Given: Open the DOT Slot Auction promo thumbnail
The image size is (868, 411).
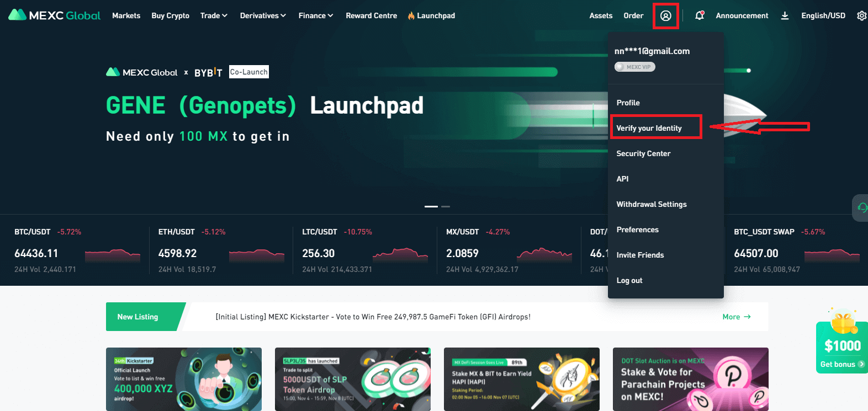Looking at the screenshot, I should pyautogui.click(x=690, y=379).
